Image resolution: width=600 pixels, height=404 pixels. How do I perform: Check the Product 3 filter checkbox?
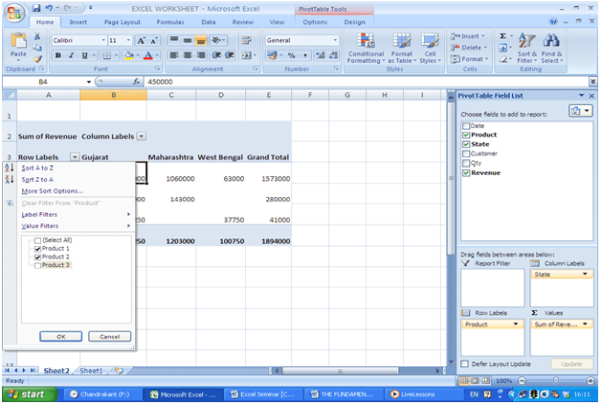coord(38,266)
